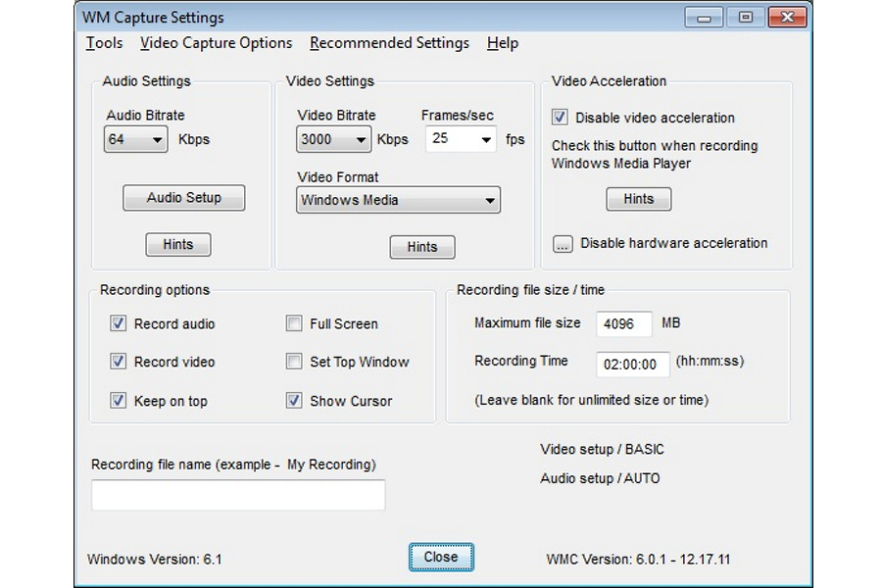The width and height of the screenshot is (882, 588).
Task: Uncheck Show Cursor
Action: 294,400
